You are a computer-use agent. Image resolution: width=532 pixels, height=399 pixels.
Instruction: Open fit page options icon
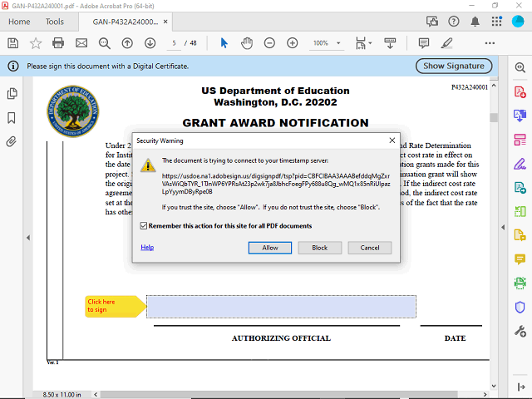(x=361, y=43)
